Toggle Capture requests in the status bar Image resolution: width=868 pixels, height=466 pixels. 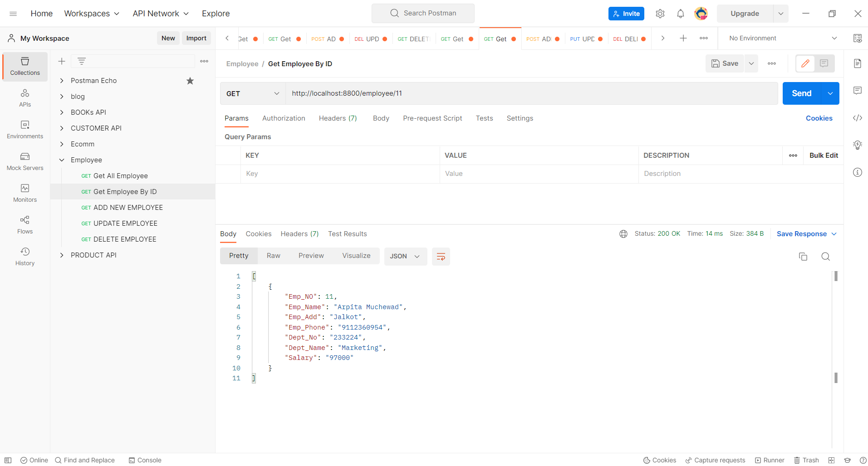716,460
